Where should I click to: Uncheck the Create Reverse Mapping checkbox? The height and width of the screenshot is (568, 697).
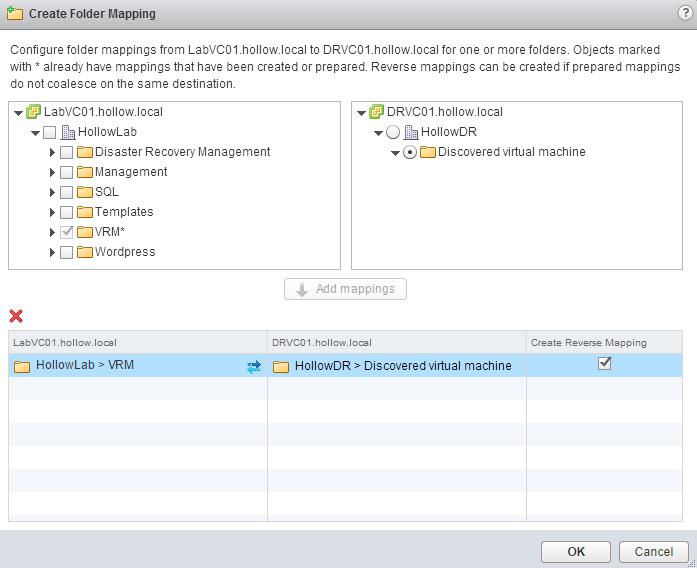(604, 364)
